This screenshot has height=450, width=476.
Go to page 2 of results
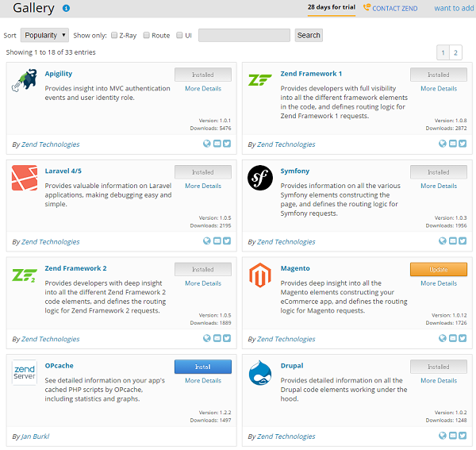coord(455,52)
